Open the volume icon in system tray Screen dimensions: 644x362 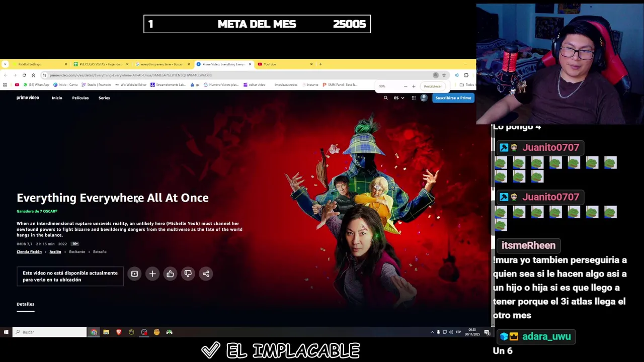click(450, 332)
